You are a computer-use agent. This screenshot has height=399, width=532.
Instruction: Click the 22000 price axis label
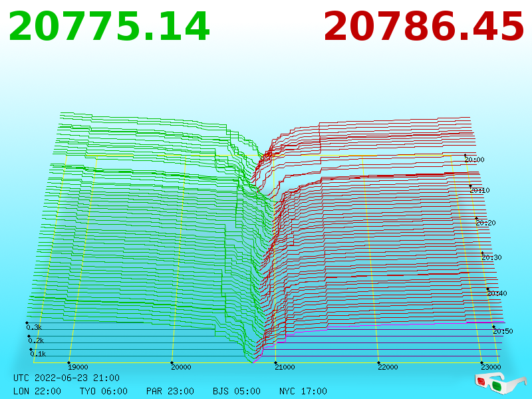388,367
